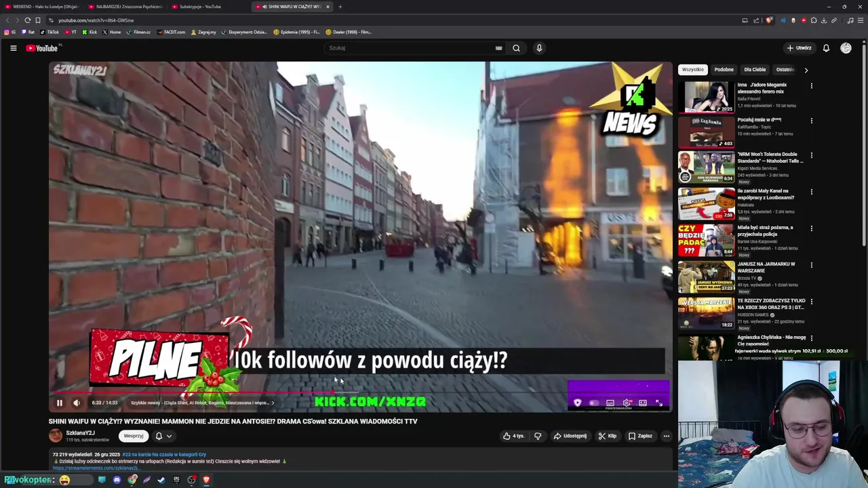Open the Brave Shields lion icon
The image size is (868, 488).
pos(768,20)
